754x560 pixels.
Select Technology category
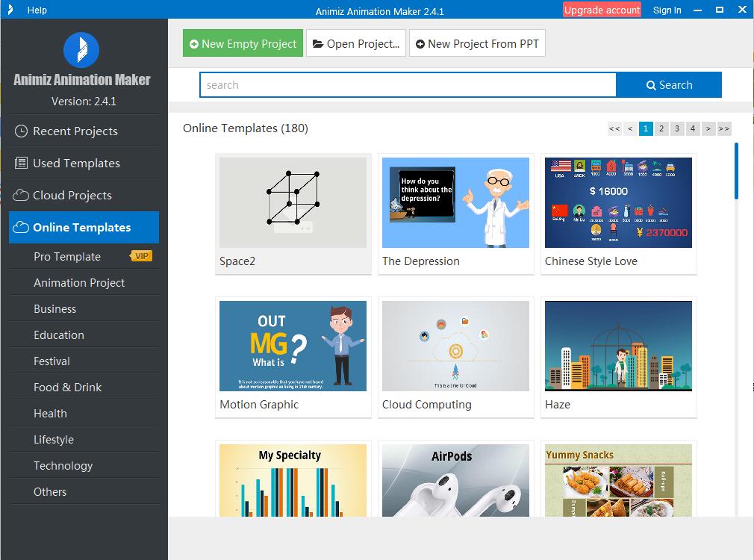pos(84,466)
